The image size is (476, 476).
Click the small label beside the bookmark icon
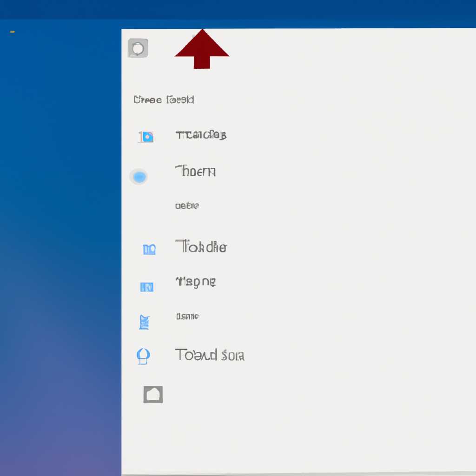click(x=188, y=317)
